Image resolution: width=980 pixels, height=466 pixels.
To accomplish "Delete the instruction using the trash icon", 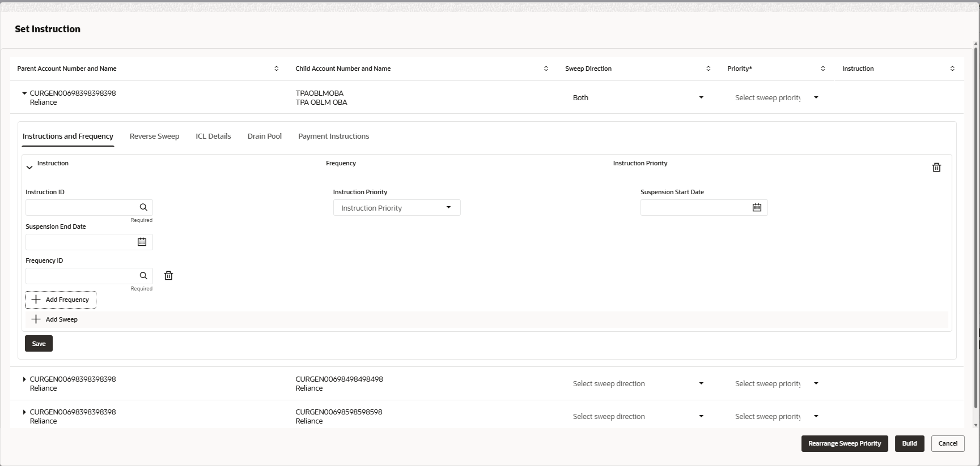I will click(936, 167).
